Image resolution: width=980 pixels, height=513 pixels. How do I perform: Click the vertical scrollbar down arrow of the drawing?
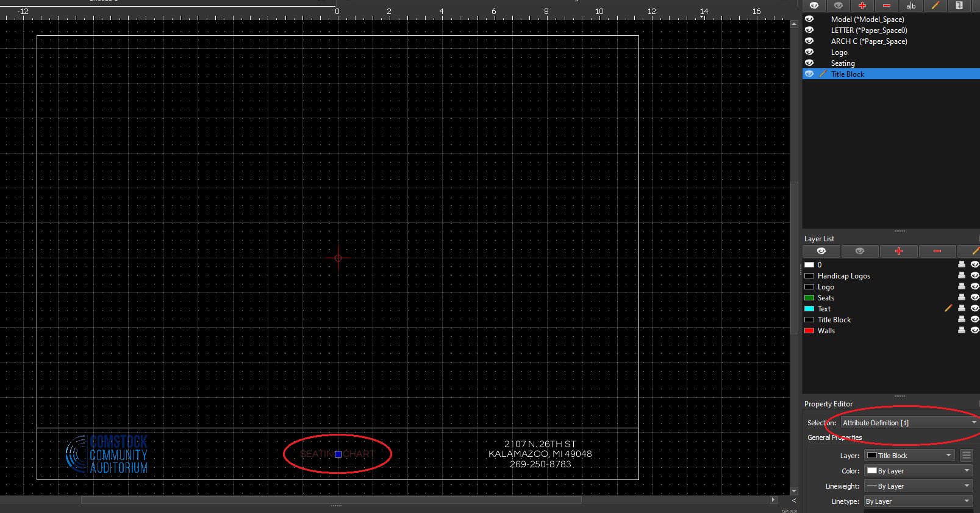coord(794,491)
